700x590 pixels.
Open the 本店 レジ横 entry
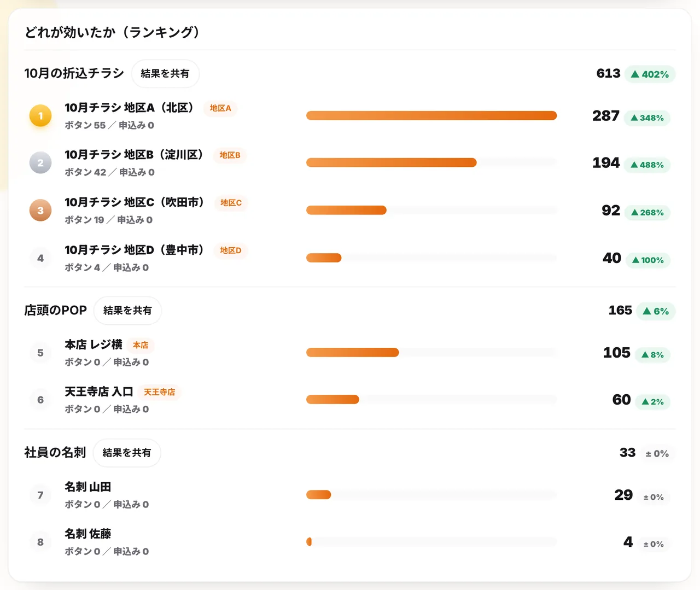(94, 344)
